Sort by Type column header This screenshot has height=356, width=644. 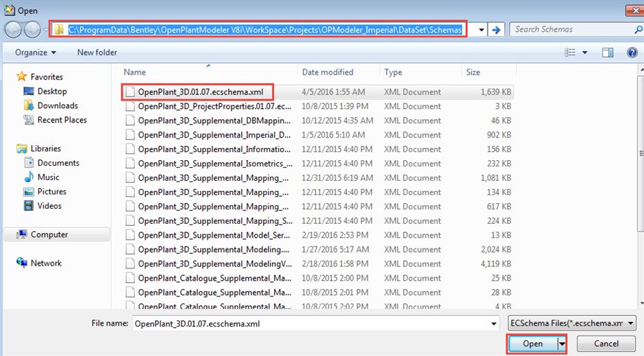tap(393, 73)
